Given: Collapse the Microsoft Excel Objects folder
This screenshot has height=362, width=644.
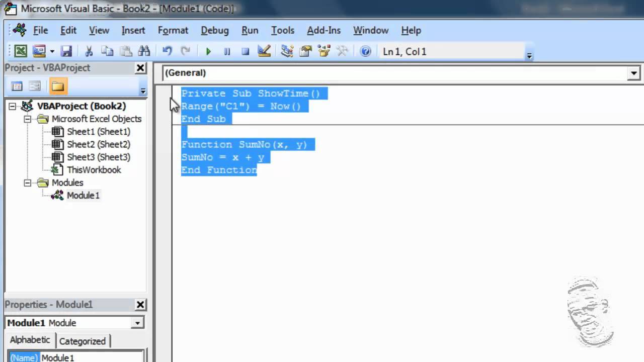Looking at the screenshot, I should point(27,119).
